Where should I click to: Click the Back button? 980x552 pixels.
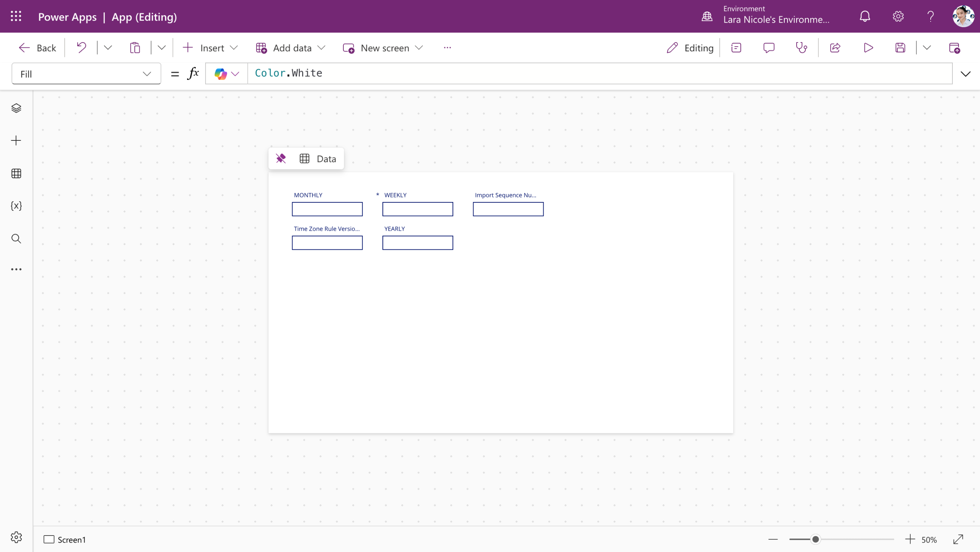pos(38,48)
